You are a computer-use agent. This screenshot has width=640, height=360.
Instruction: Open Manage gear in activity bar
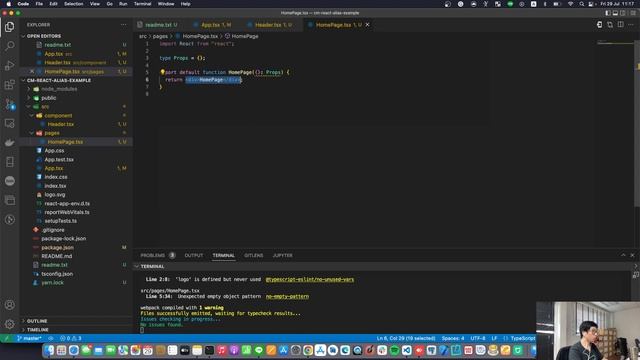[x=10, y=324]
